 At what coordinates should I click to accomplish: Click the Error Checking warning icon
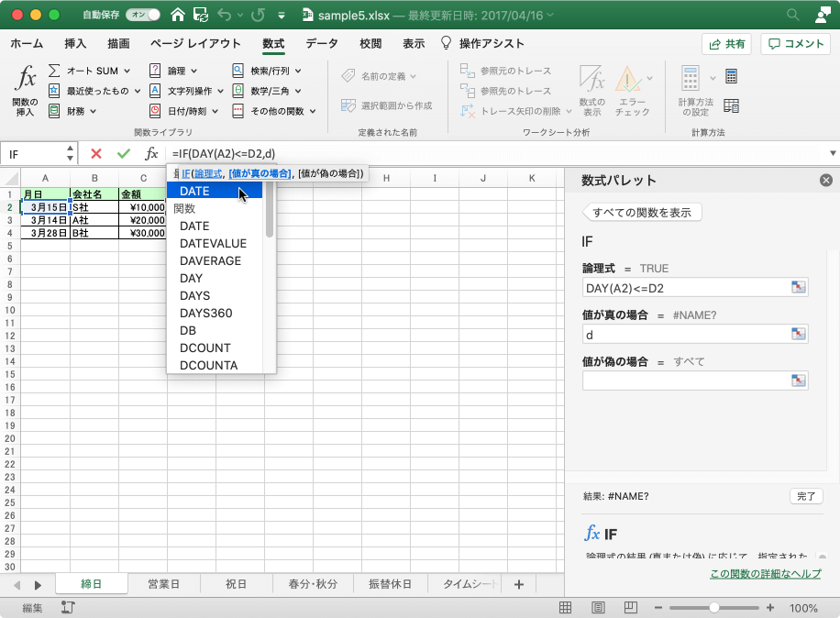pyautogui.click(x=628, y=79)
